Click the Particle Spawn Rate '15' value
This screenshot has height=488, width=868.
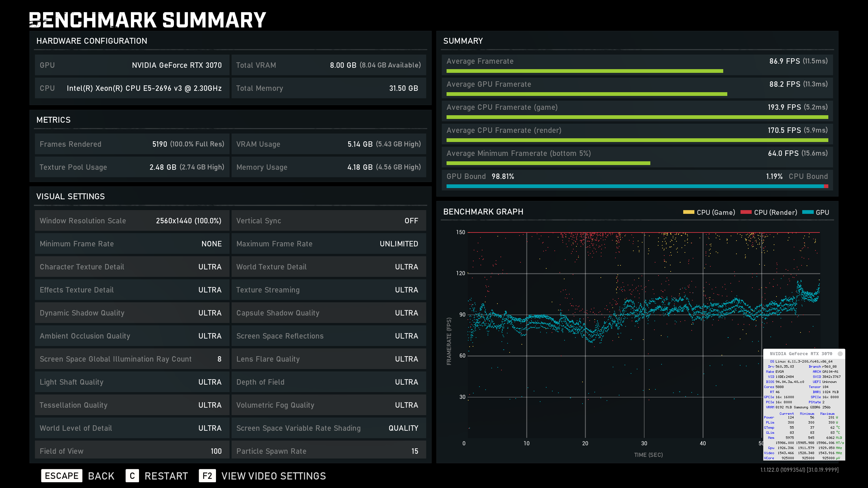[415, 451]
